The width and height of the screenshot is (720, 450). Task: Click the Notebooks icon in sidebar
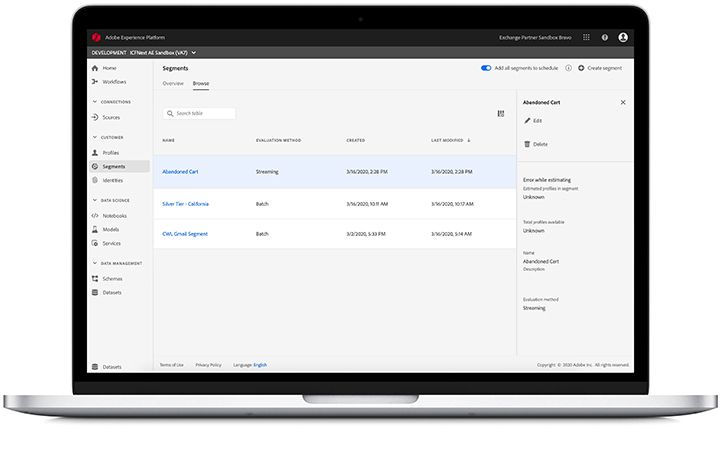95,215
